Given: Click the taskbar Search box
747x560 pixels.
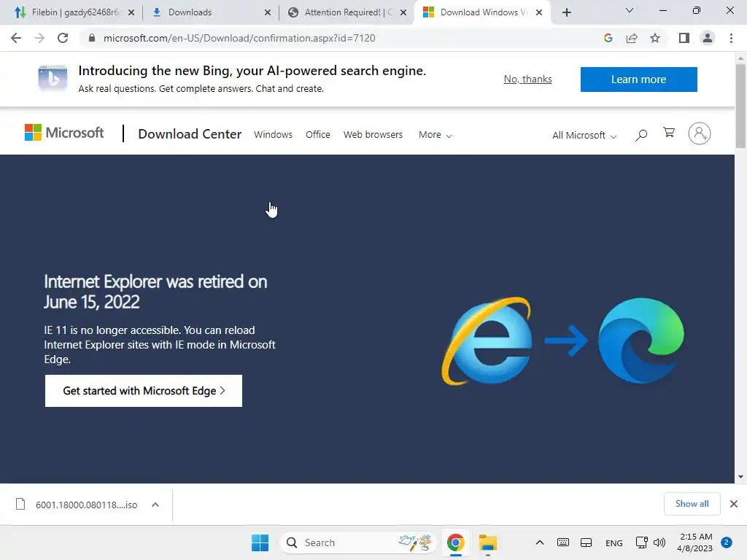Looking at the screenshot, I should tap(358, 542).
